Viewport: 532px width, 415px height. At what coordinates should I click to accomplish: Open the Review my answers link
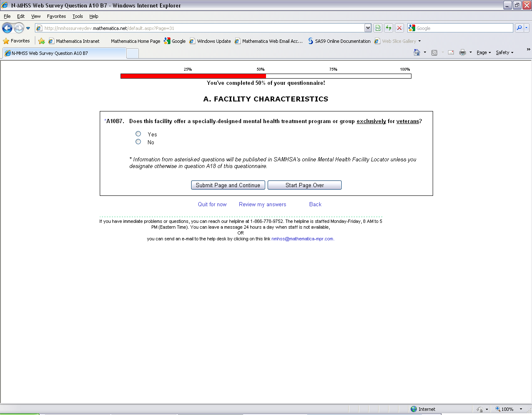coord(262,204)
